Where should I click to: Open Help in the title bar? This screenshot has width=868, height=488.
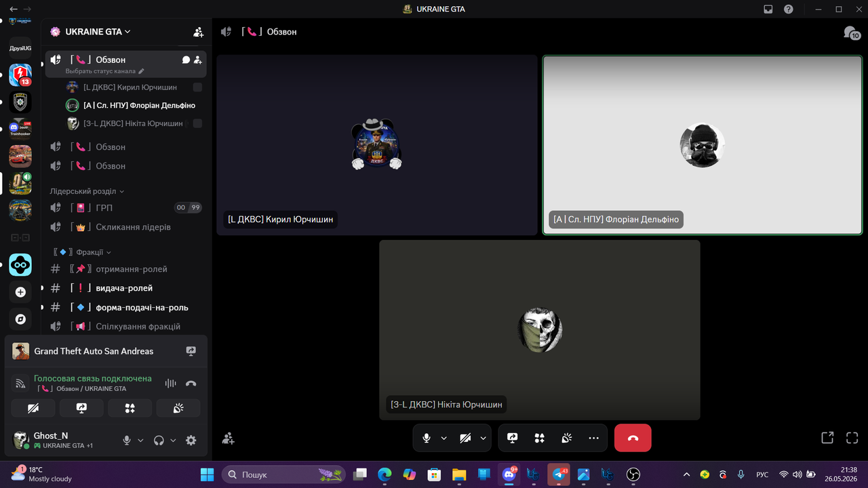click(x=789, y=9)
